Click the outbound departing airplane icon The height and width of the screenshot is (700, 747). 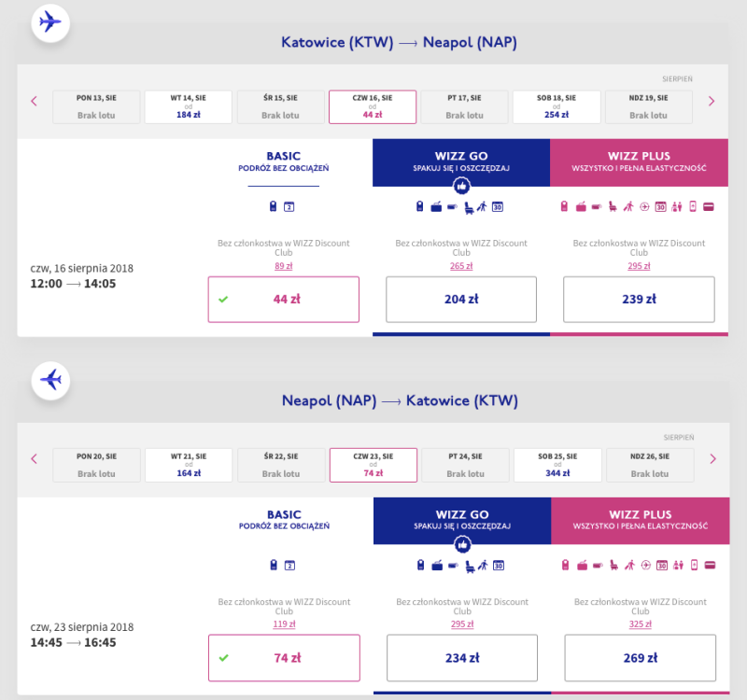pos(50,22)
